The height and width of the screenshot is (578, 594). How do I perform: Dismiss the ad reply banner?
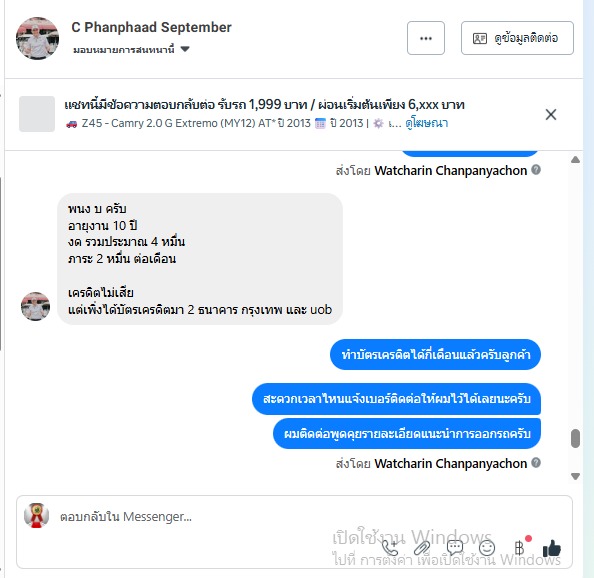551,114
